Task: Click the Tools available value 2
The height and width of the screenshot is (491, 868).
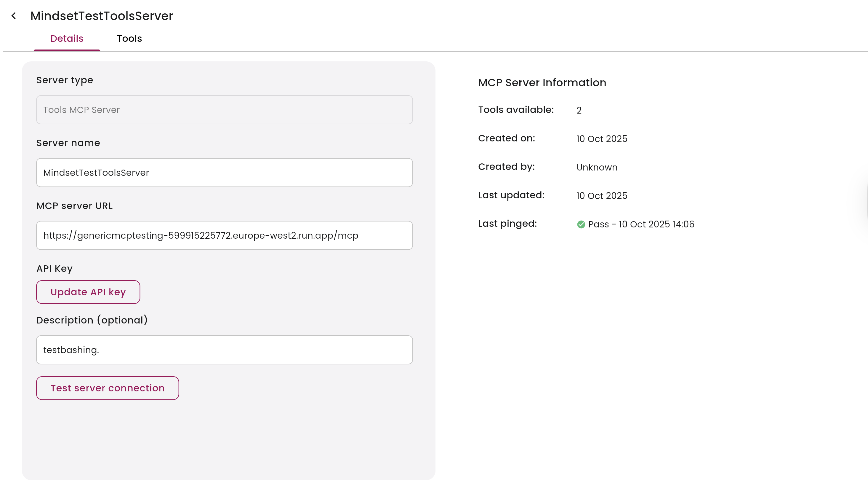Action: click(x=579, y=110)
